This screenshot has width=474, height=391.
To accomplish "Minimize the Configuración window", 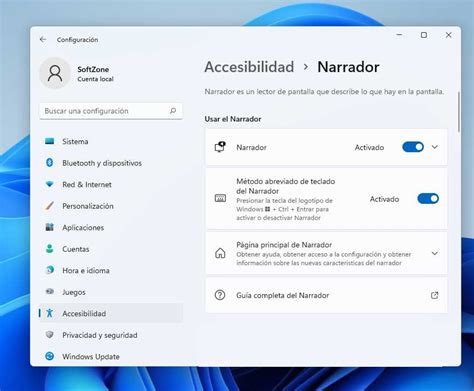I will click(399, 35).
